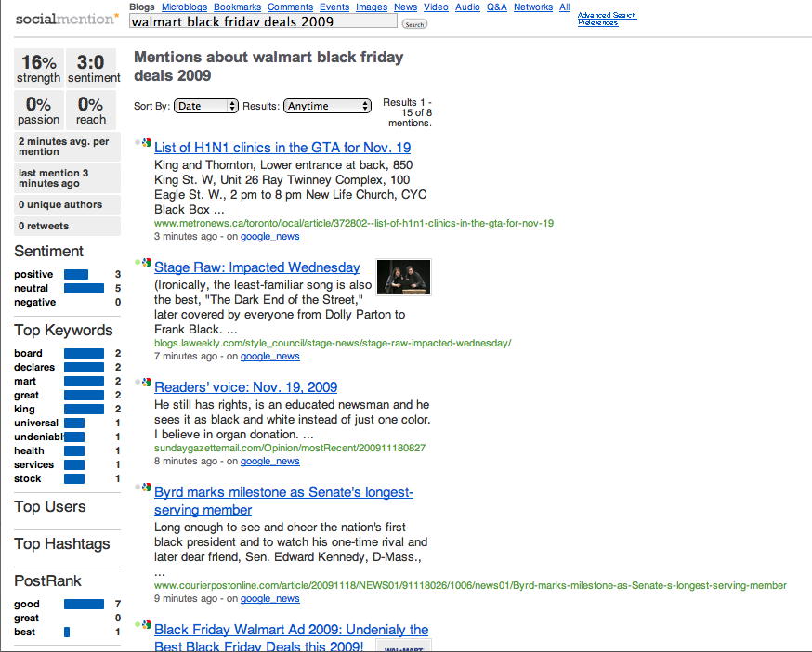Click the blogs.laweekly.com green URL text

point(333,344)
